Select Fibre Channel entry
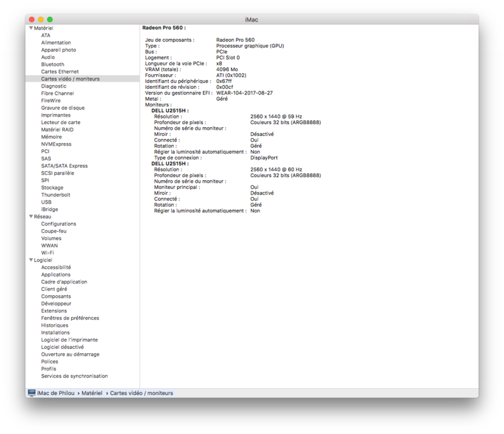The height and width of the screenshot is (434, 504). tap(57, 93)
